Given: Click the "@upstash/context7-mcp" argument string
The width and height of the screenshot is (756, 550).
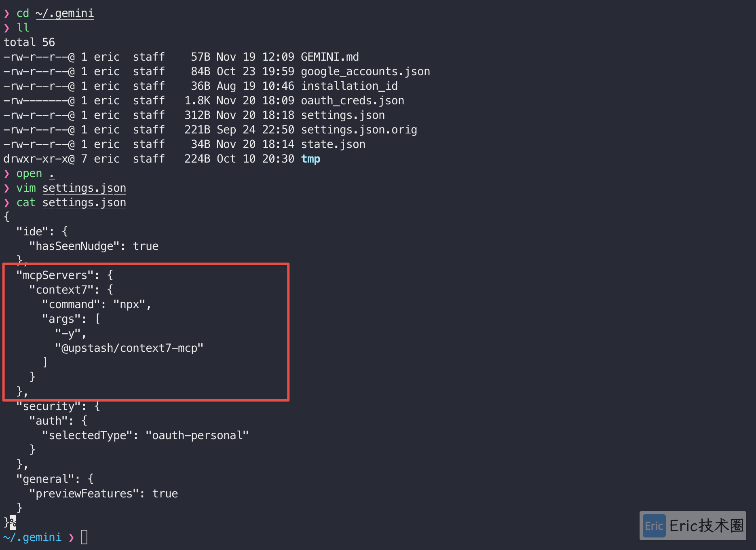Looking at the screenshot, I should tap(129, 348).
